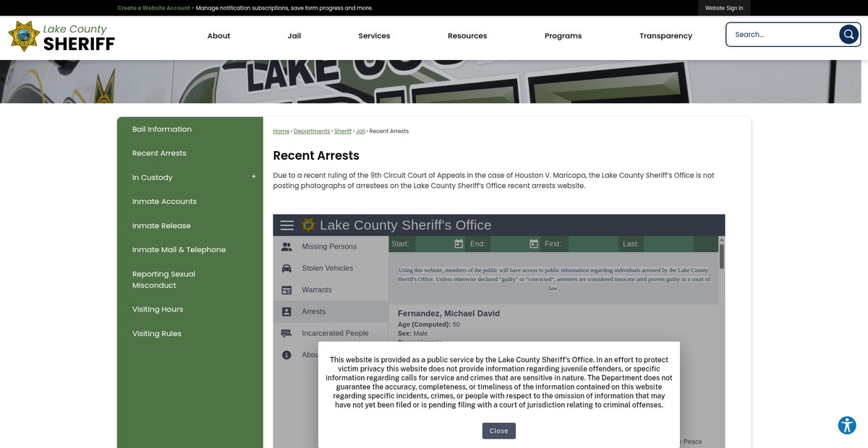Expand the In Custody submenu

(x=253, y=177)
